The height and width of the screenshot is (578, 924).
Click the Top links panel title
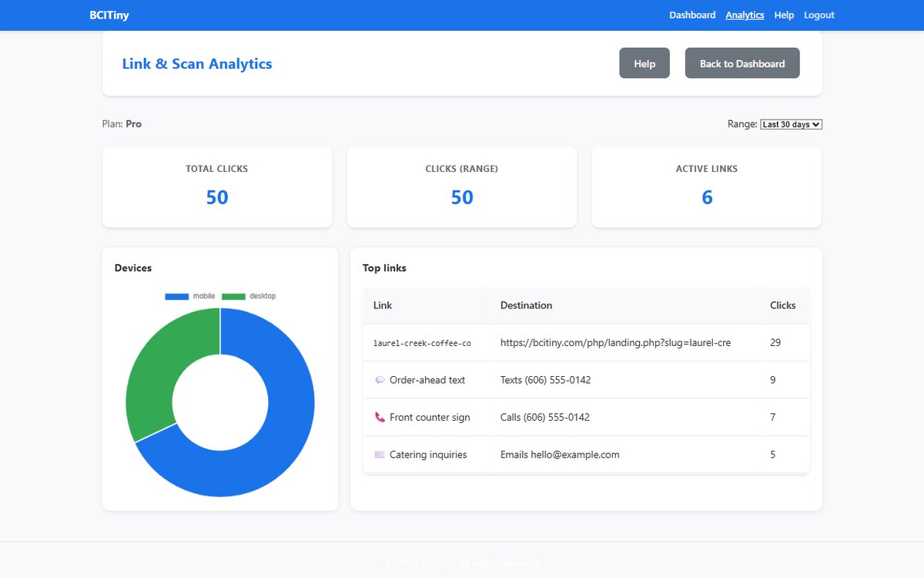(x=384, y=268)
